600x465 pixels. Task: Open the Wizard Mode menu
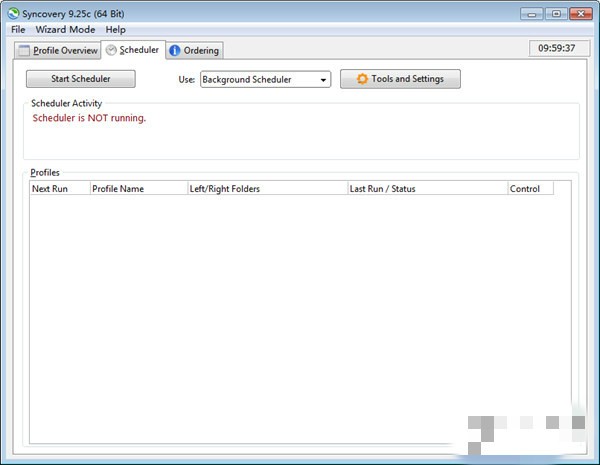(65, 30)
